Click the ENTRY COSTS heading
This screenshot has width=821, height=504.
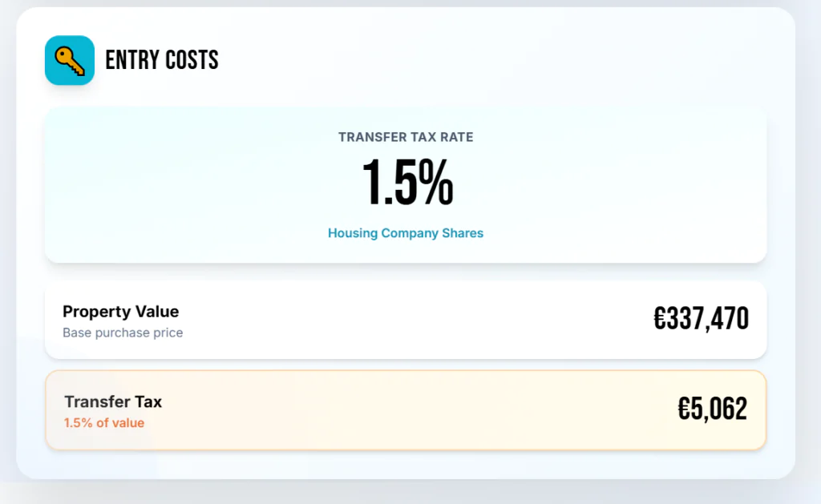click(162, 60)
